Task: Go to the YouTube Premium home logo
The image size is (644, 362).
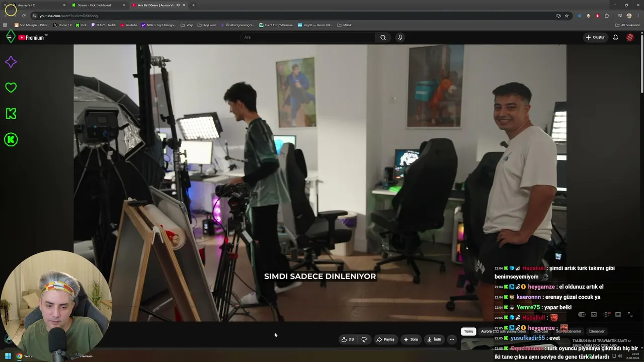Action: pyautogui.click(x=32, y=37)
